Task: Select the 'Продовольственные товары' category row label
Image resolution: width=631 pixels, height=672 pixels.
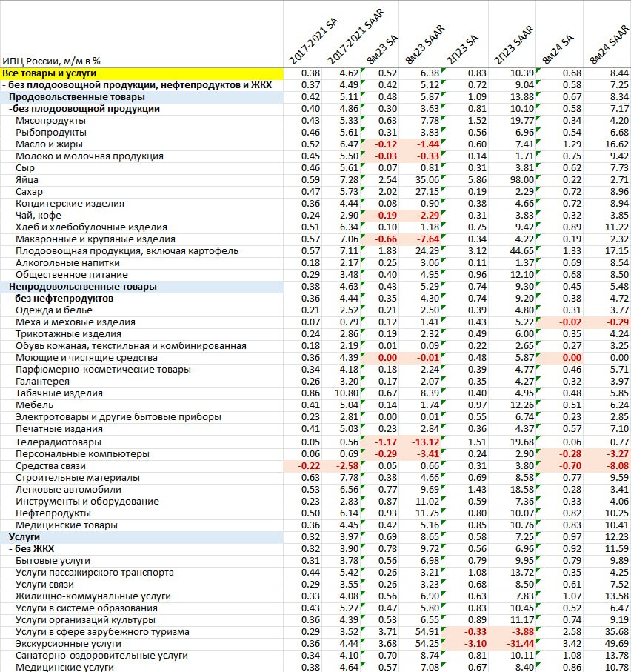Action: point(76,97)
